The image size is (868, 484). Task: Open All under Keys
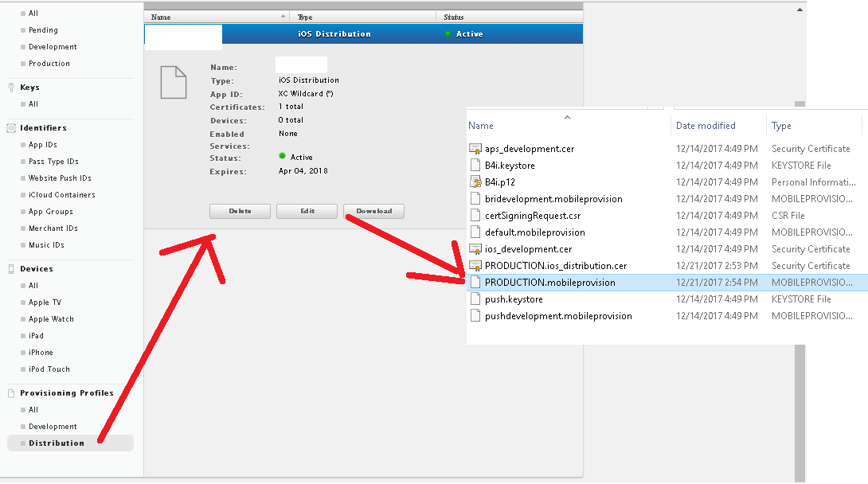coord(33,104)
